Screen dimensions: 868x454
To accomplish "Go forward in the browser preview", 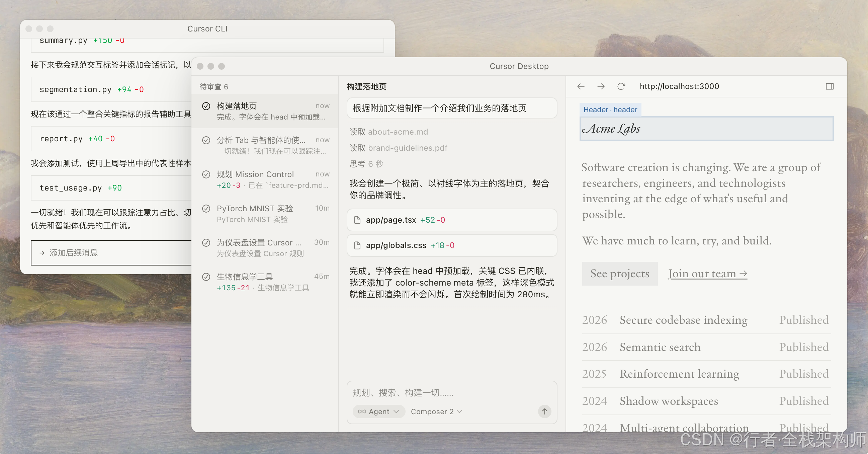I will [x=601, y=87].
